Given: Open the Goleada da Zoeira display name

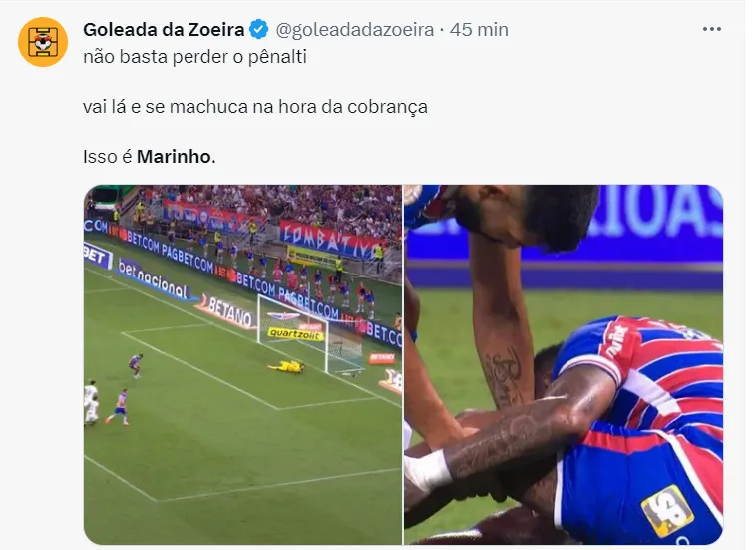Looking at the screenshot, I should 164,29.
